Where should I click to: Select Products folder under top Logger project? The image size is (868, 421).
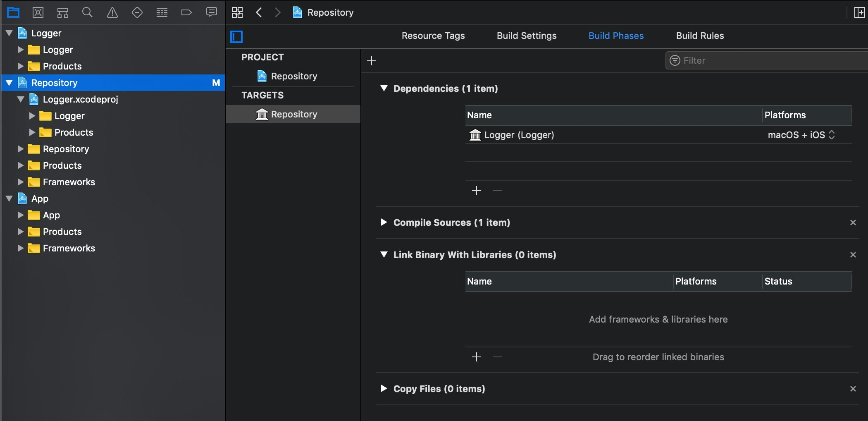[x=62, y=66]
